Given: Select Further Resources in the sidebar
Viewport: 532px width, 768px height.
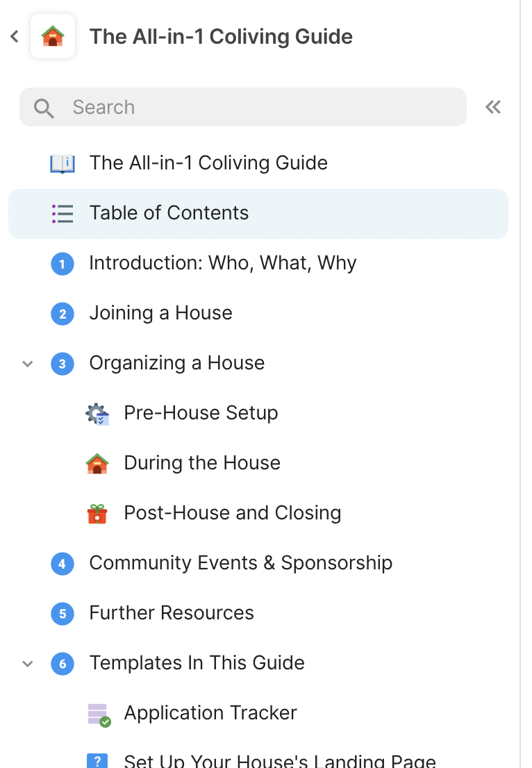Looking at the screenshot, I should coord(172,613).
